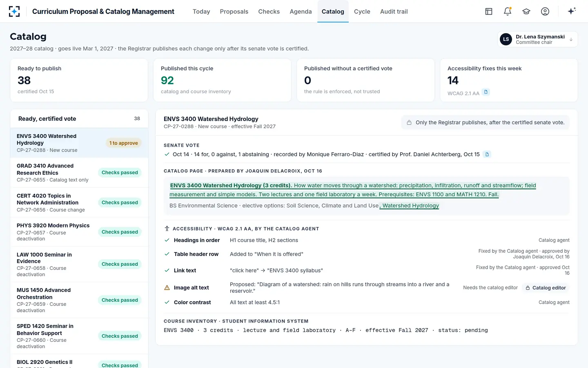Click the Ready to publish 38 card
Screen dimensions: 588x368
tap(79, 80)
